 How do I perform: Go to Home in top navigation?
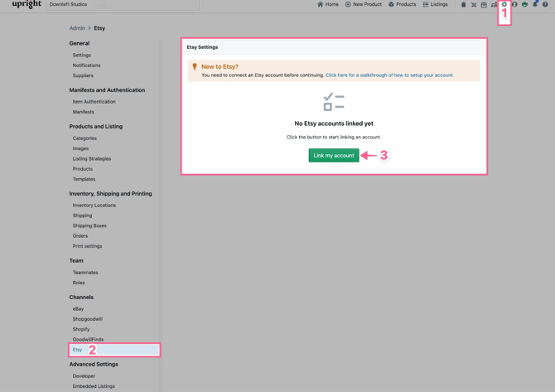pyautogui.click(x=328, y=4)
